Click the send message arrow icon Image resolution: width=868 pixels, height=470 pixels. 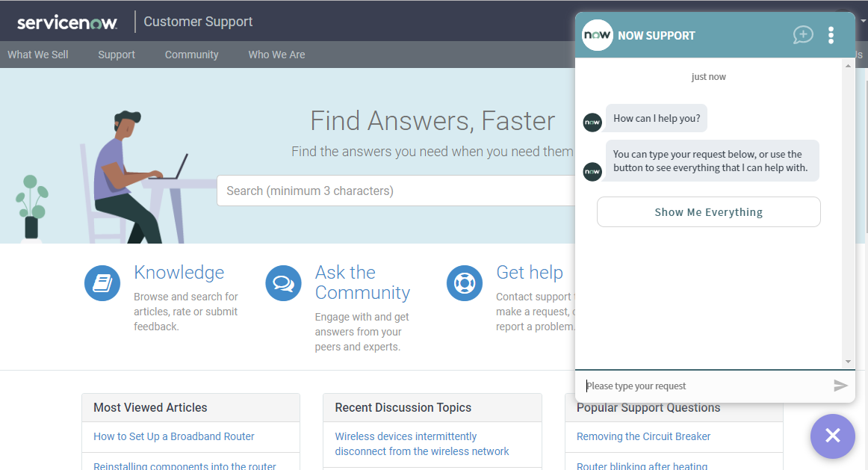coord(840,386)
